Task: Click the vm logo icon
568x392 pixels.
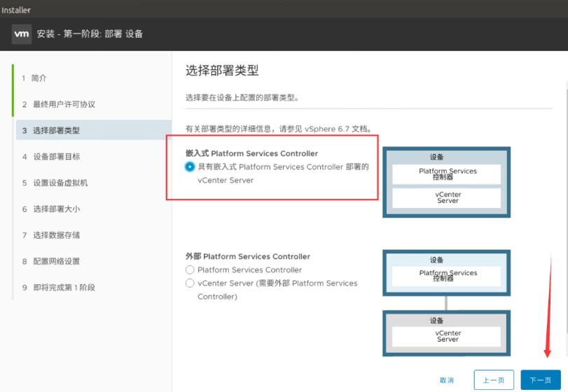Action: click(x=22, y=34)
